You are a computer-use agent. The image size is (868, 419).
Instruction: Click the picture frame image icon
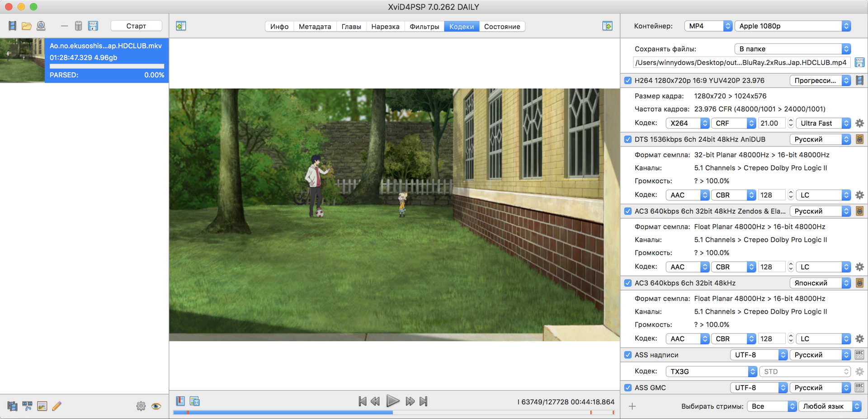(42, 406)
